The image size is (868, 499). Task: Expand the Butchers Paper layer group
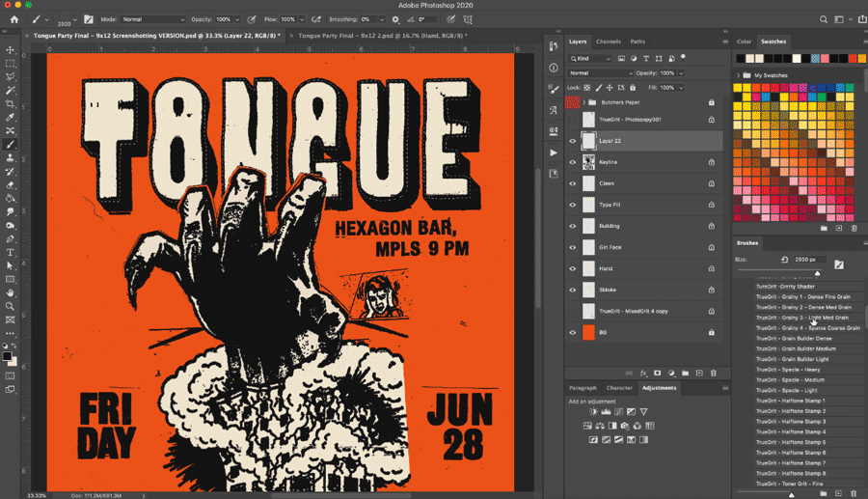pos(583,102)
